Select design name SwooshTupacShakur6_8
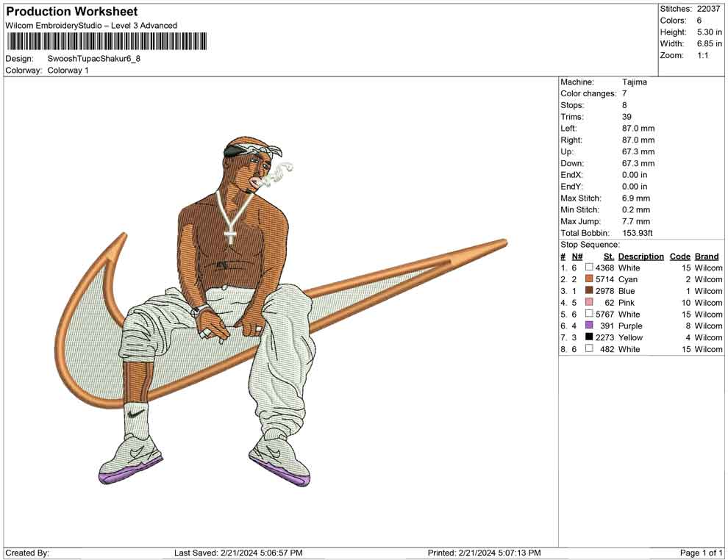 click(x=94, y=59)
